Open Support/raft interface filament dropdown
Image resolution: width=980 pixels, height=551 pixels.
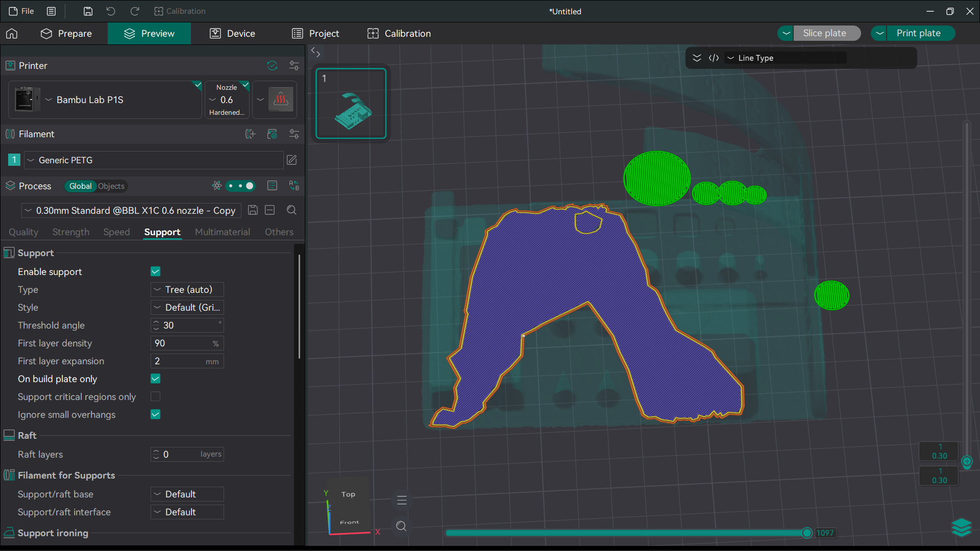coord(187,512)
